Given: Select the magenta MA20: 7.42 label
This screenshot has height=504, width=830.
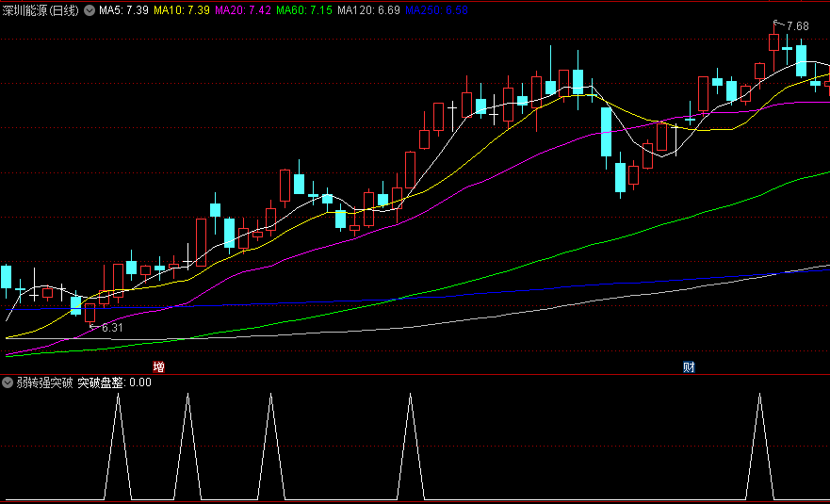Looking at the screenshot, I should [x=243, y=10].
